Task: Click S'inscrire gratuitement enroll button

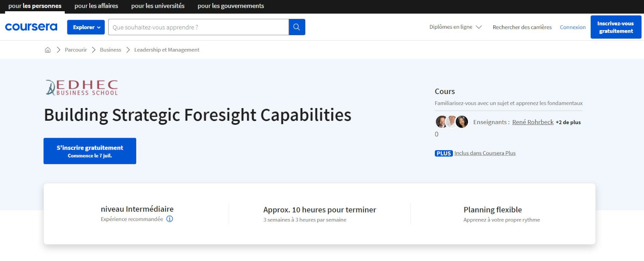Action: coord(90,151)
